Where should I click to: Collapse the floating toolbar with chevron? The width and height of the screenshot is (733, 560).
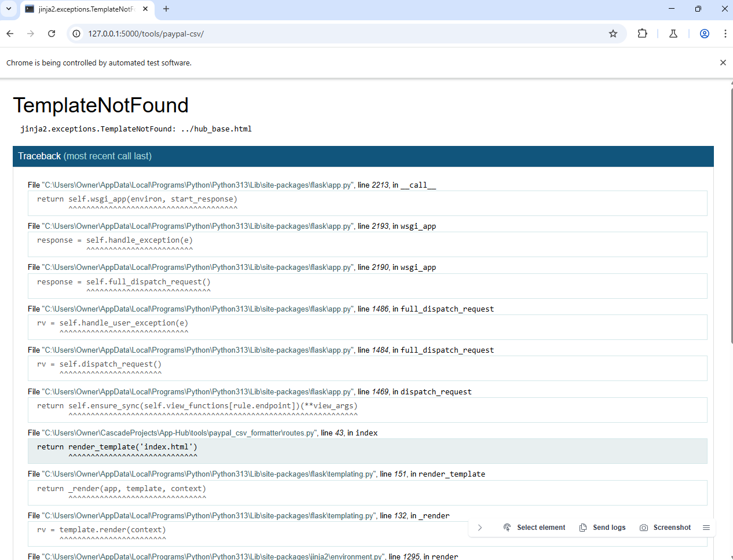pyautogui.click(x=479, y=528)
